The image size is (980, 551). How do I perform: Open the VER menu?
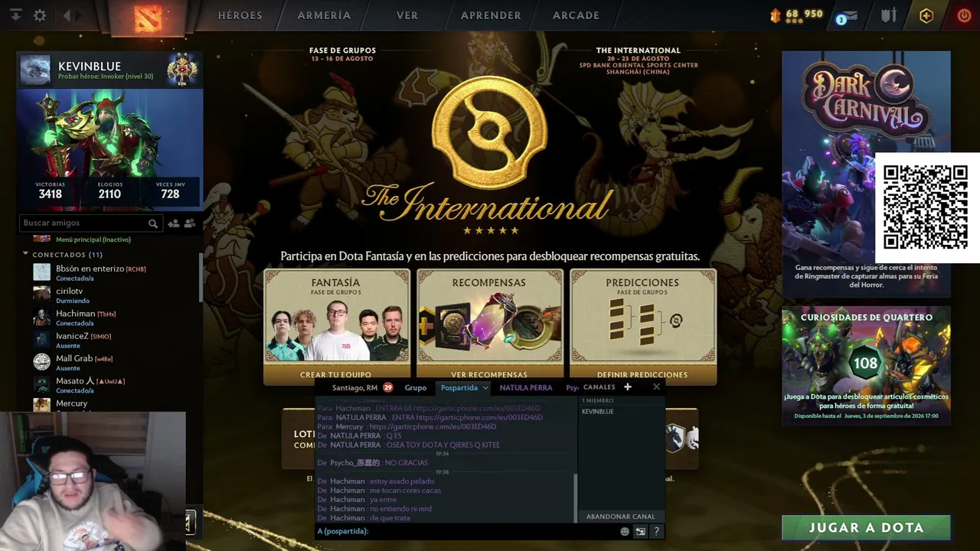407,15
